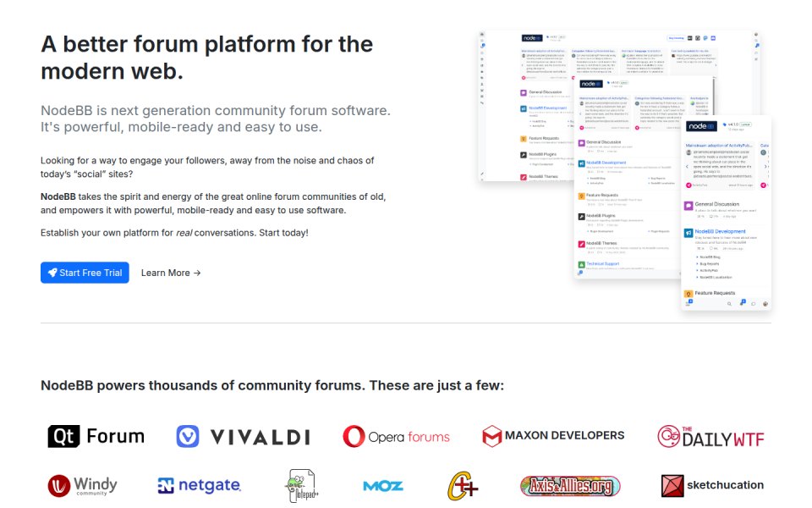Screen dimensions: 812x508
Task: Click the bold 'NodeBB' word in paragraph
Action: (58, 196)
